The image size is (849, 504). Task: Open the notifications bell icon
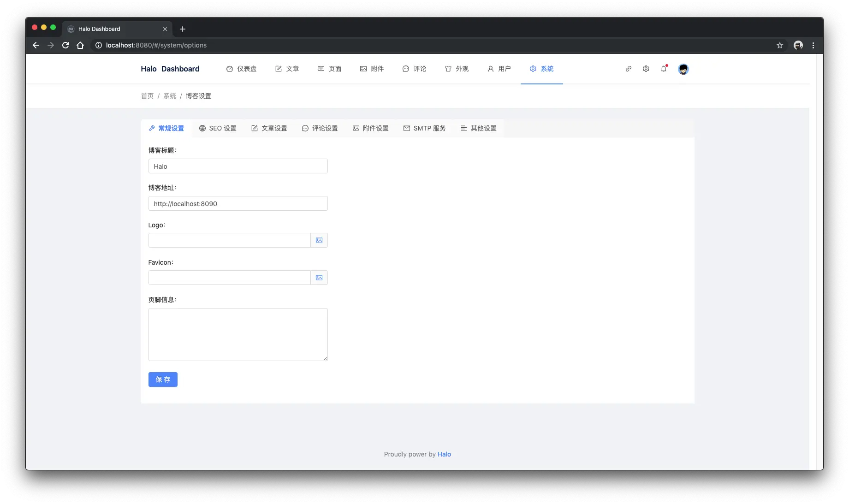pos(664,68)
